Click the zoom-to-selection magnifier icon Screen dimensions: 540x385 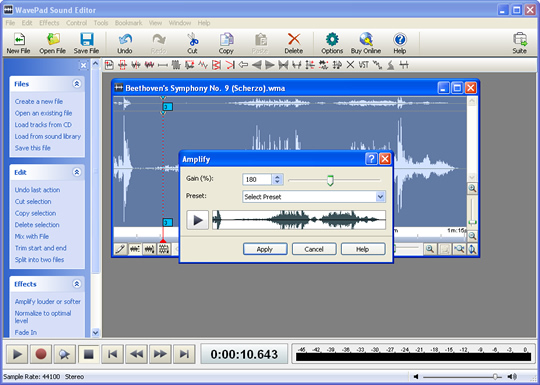459,249
